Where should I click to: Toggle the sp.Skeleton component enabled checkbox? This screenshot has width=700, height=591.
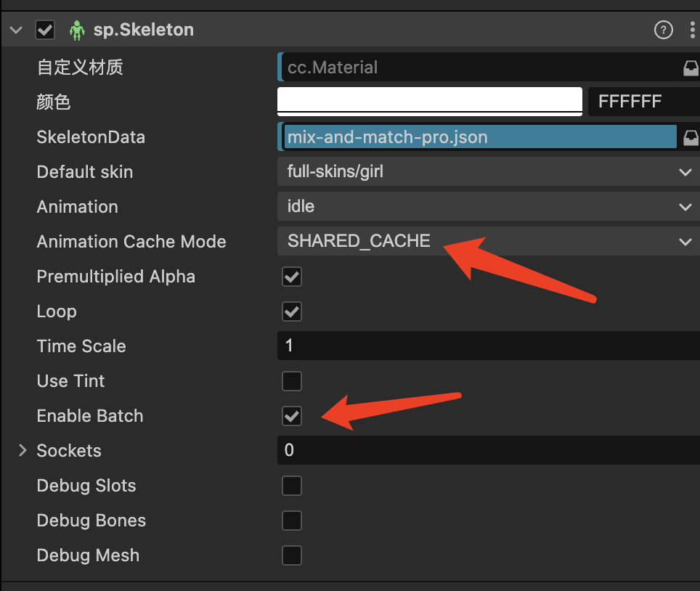[x=45, y=30]
